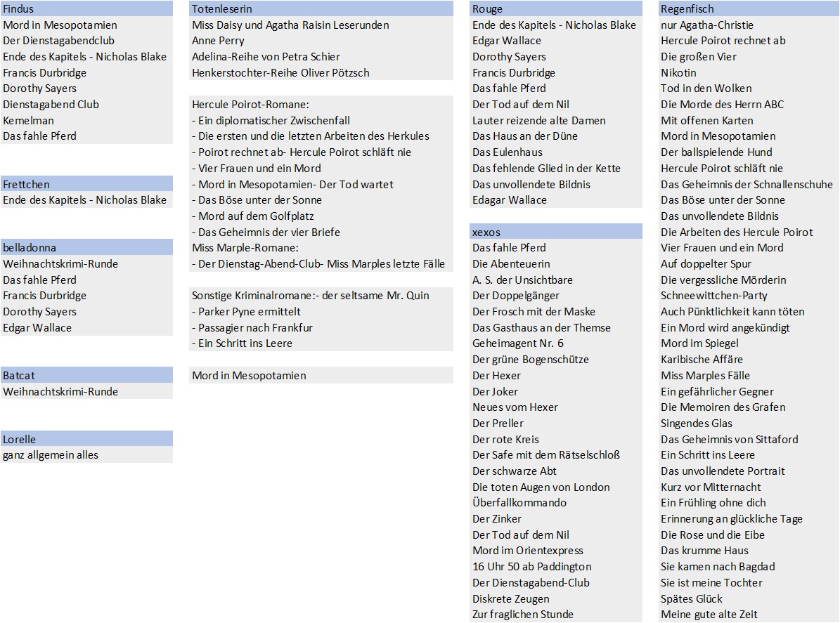Click the xexos section header
840x623 pixels.
point(555,232)
